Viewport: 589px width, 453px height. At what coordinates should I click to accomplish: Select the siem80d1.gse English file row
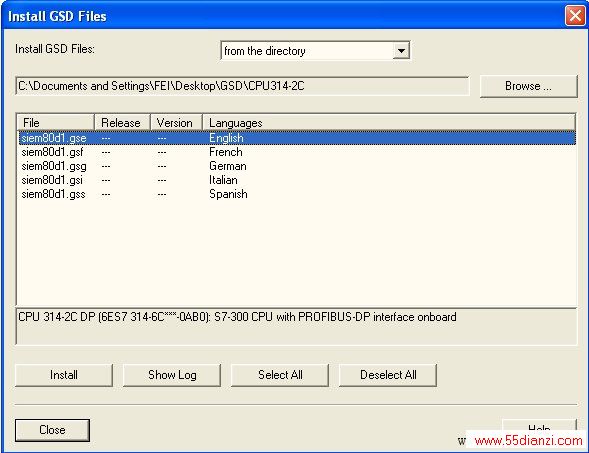coord(297,138)
